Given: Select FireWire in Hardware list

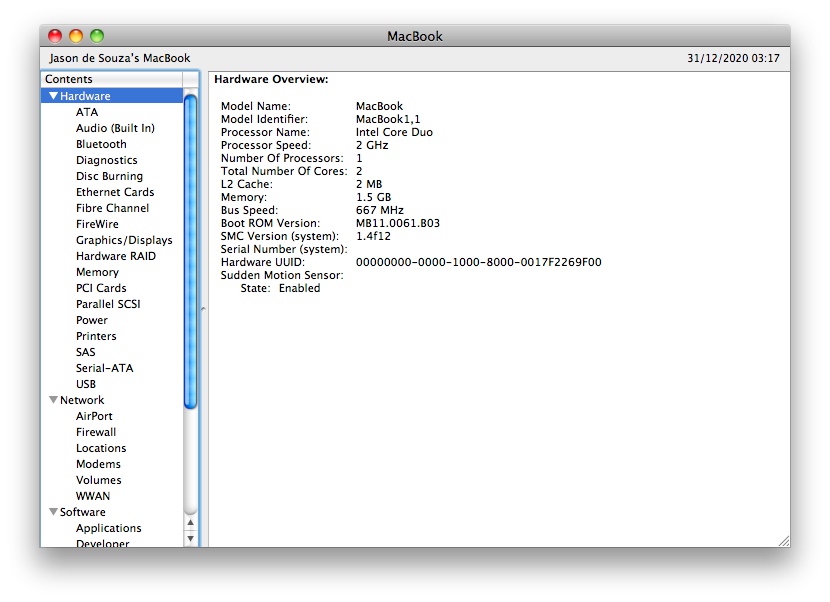Looking at the screenshot, I should click(97, 224).
